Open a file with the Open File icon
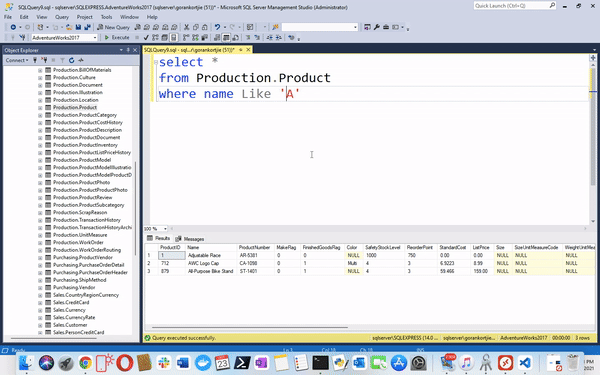This screenshot has width=600, height=375. 69,27
